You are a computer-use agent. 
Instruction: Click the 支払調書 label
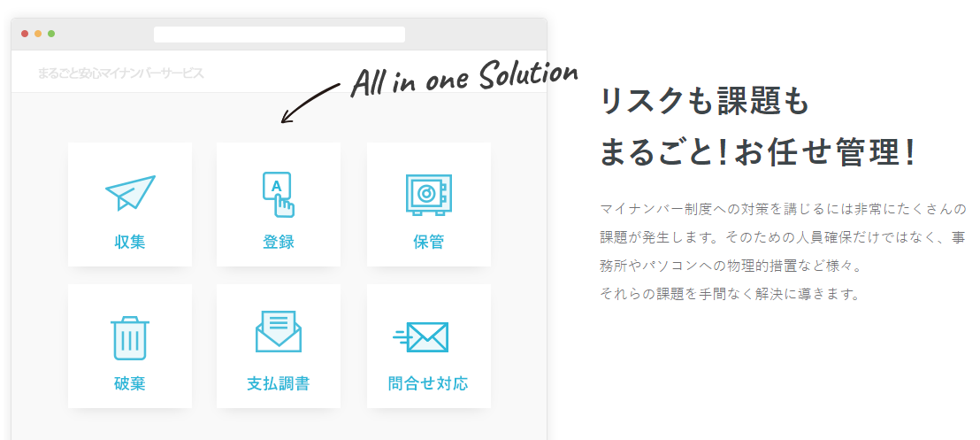[278, 383]
